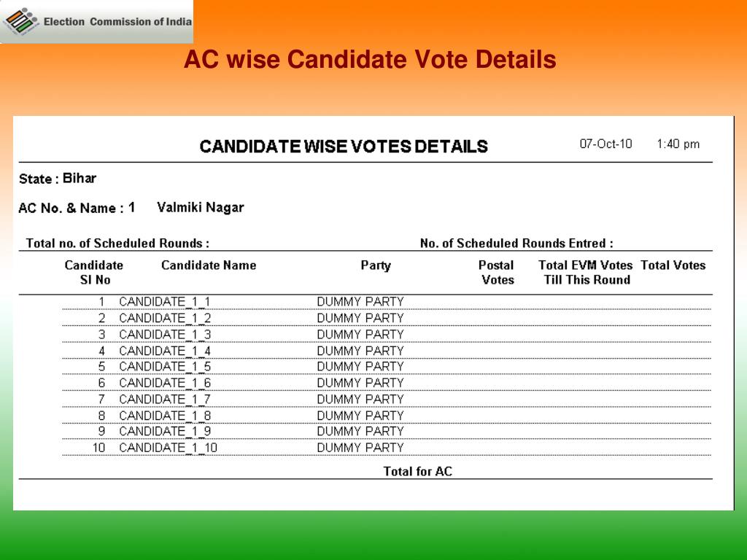
Task: Click Total no. of Scheduled Rounds label
Action: tap(117, 244)
